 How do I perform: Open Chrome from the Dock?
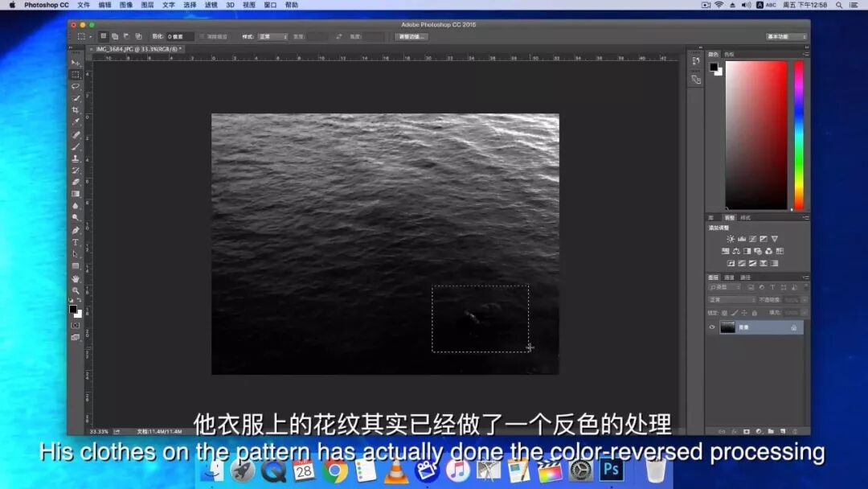334,471
